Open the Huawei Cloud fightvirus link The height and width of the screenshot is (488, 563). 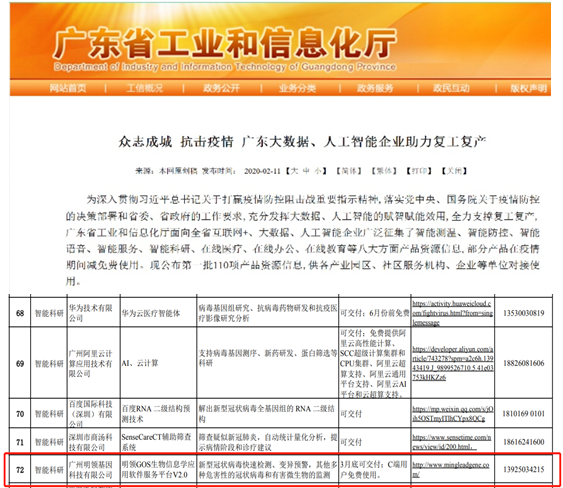(452, 313)
